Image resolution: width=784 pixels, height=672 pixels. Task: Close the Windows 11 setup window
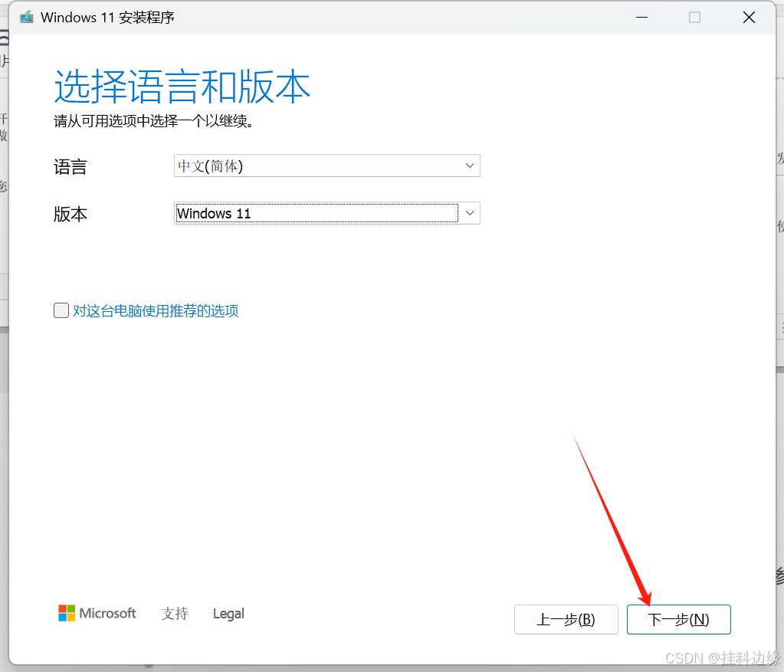coord(749,18)
